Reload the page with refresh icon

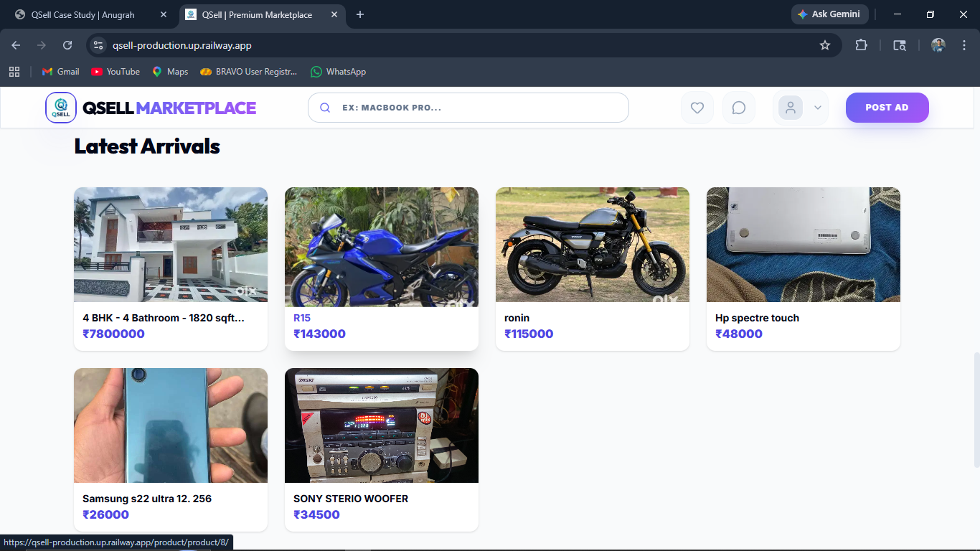67,45
